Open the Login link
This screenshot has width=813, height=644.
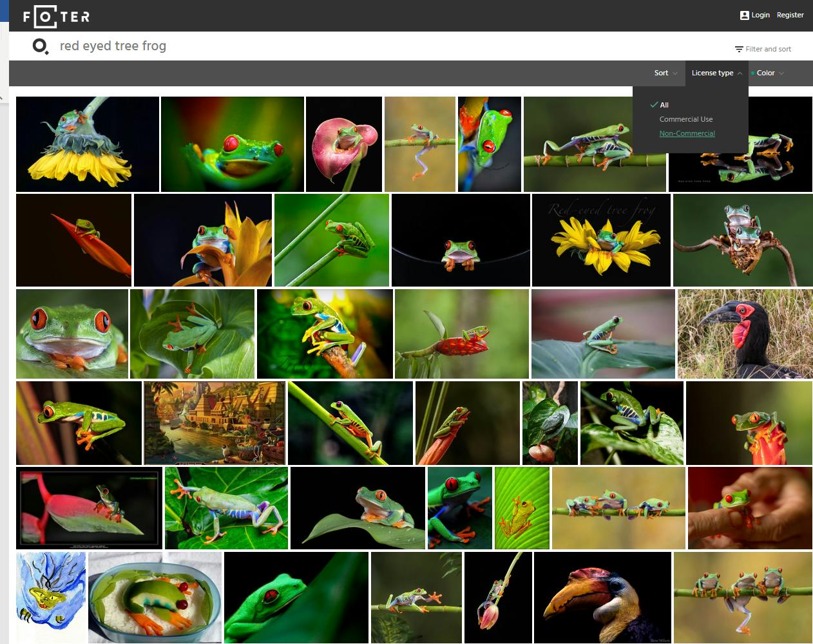(x=760, y=15)
